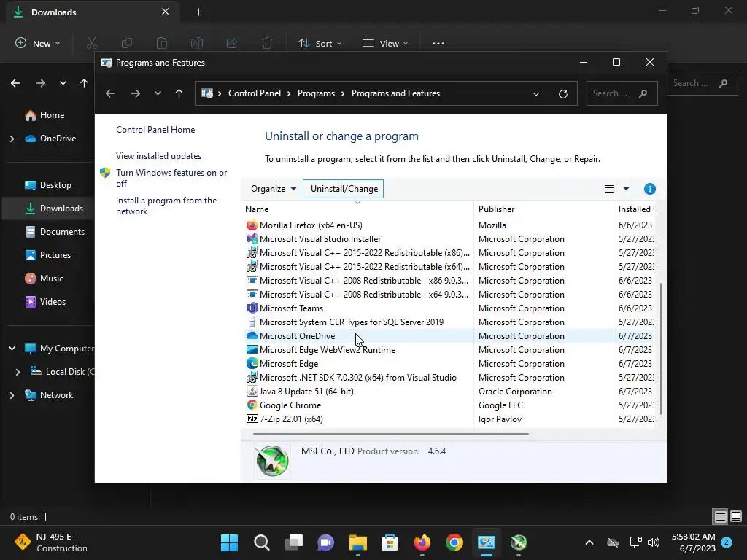Click the change view list icon
Viewport: 747px width, 560px height.
coord(609,189)
